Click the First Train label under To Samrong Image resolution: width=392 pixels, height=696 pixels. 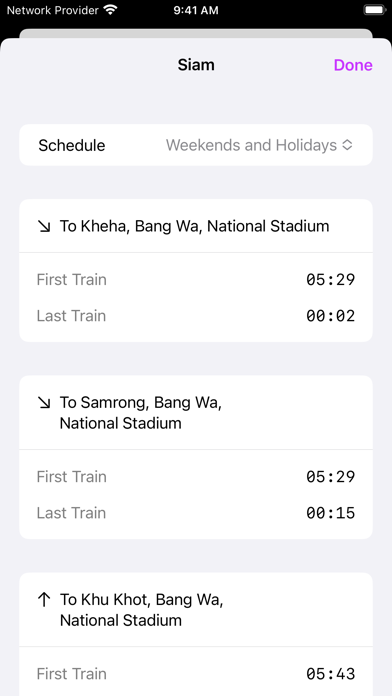coord(71,477)
